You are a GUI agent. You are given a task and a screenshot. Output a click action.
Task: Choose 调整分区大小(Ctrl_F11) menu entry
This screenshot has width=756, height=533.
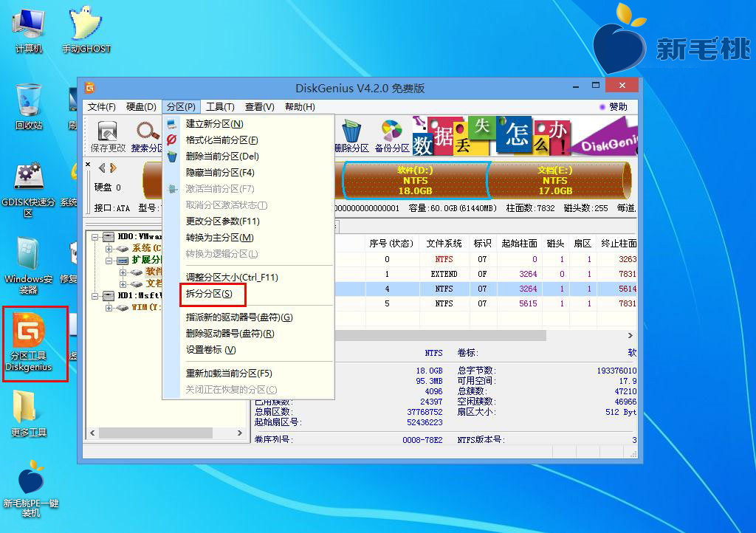[248, 277]
